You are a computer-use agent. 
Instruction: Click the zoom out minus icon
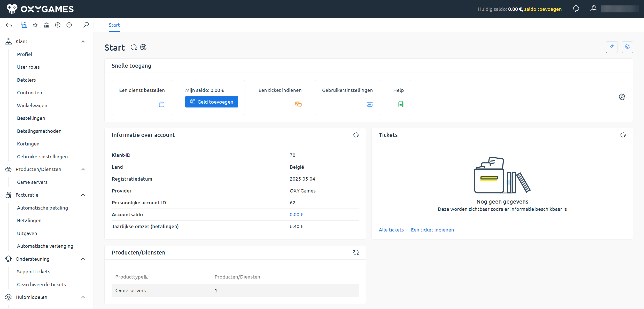69,25
